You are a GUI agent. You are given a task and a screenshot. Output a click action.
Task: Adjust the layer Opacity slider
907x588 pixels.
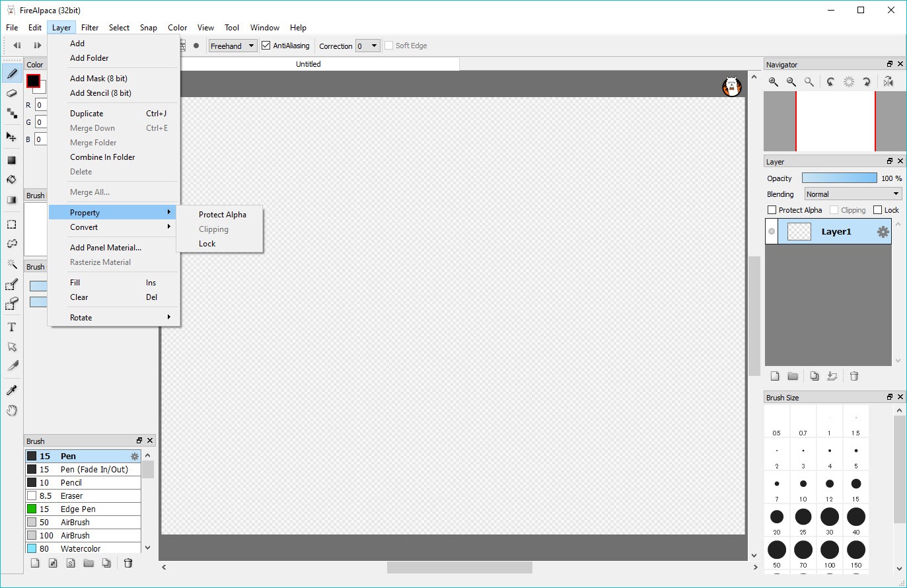(x=839, y=178)
